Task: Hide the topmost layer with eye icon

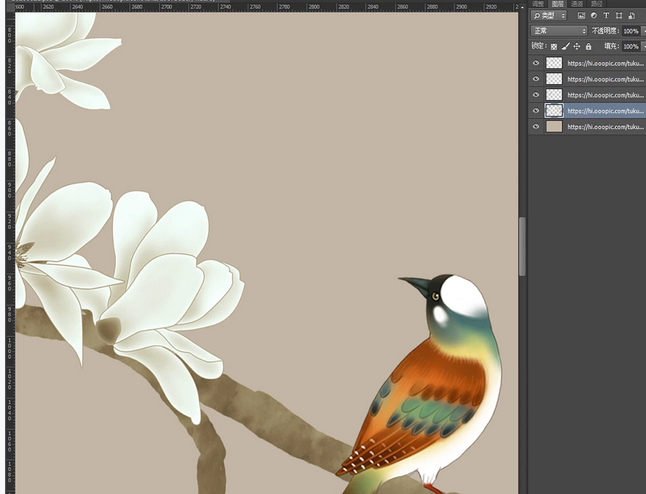Action: click(536, 63)
